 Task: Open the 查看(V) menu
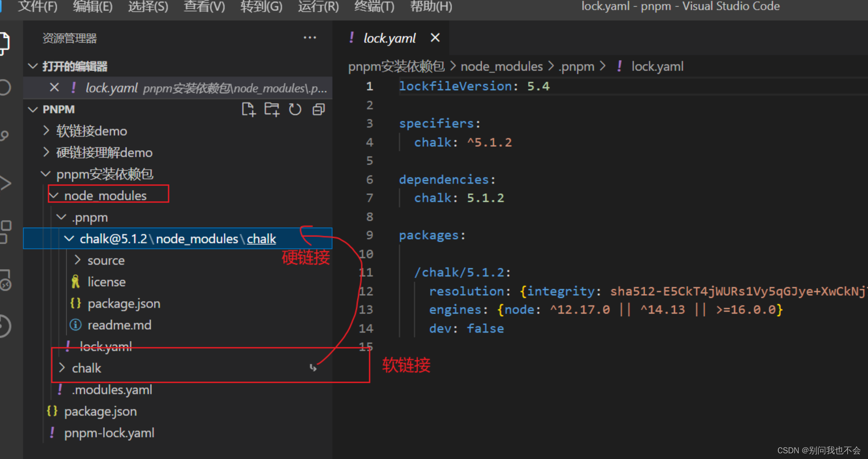coord(204,7)
